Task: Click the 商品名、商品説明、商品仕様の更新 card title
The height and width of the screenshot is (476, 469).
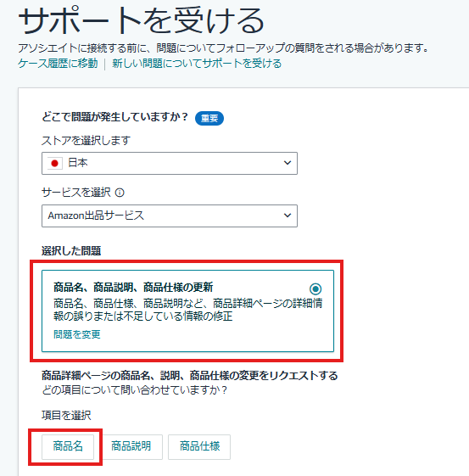Action: (133, 287)
